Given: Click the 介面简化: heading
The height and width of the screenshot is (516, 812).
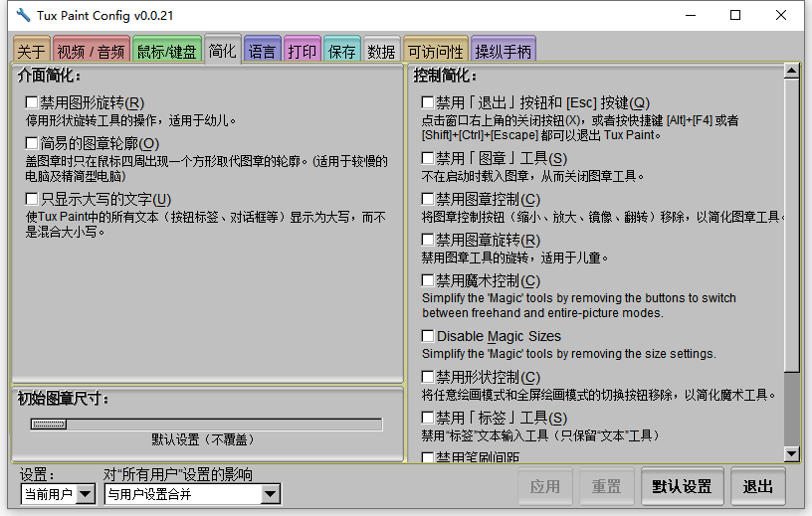Looking at the screenshot, I should coord(49,75).
